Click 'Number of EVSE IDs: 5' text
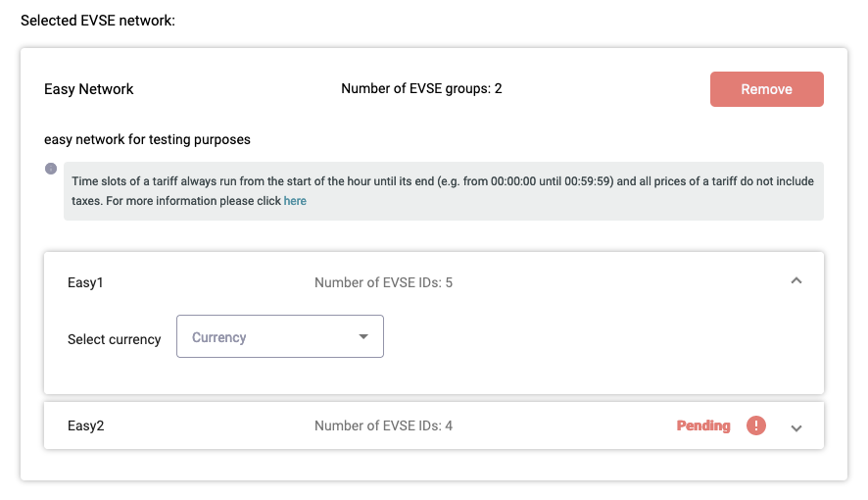 click(x=384, y=282)
